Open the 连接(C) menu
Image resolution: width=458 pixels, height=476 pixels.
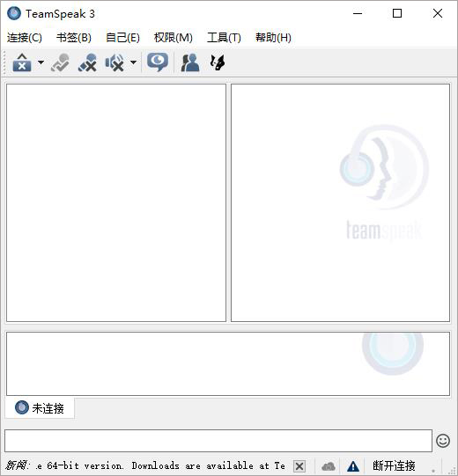(x=25, y=38)
